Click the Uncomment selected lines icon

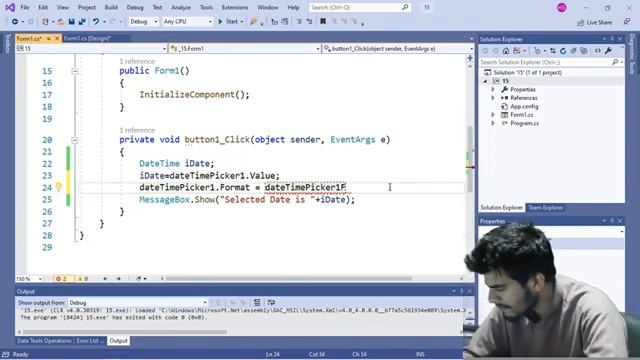point(309,22)
